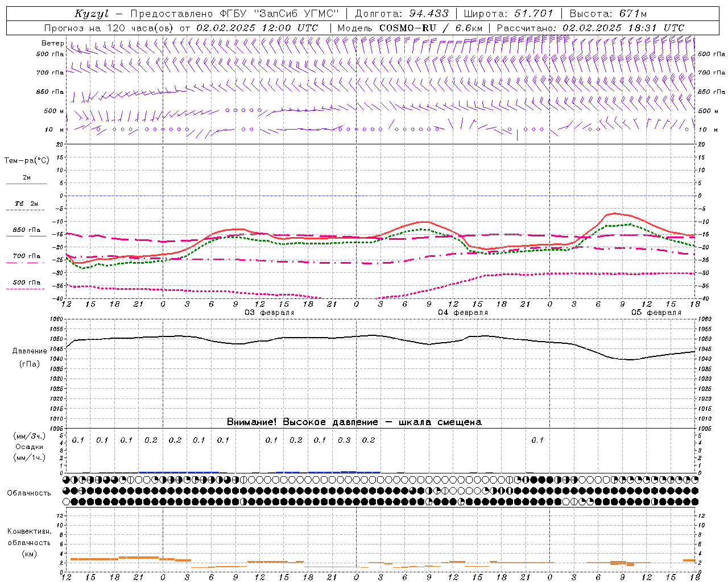
Task: Select the (мм/3ч.) precipitation unit label
Action: [x=30, y=436]
